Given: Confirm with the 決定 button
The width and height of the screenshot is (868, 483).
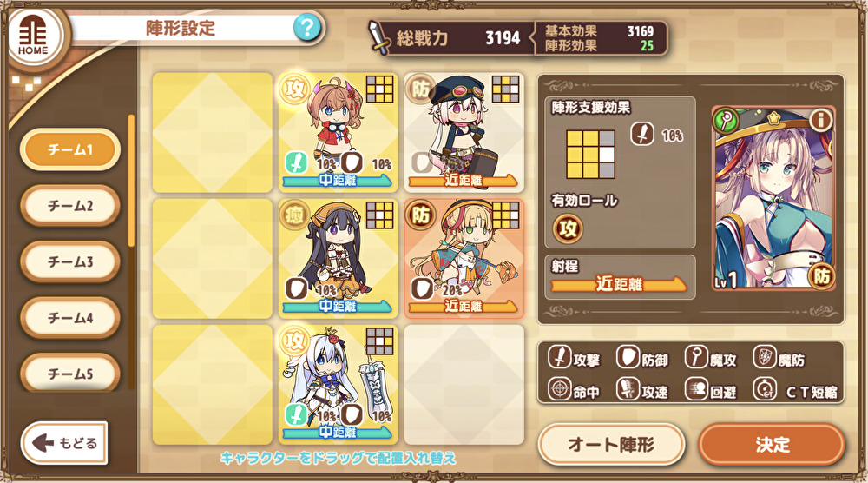Looking at the screenshot, I should tap(772, 444).
